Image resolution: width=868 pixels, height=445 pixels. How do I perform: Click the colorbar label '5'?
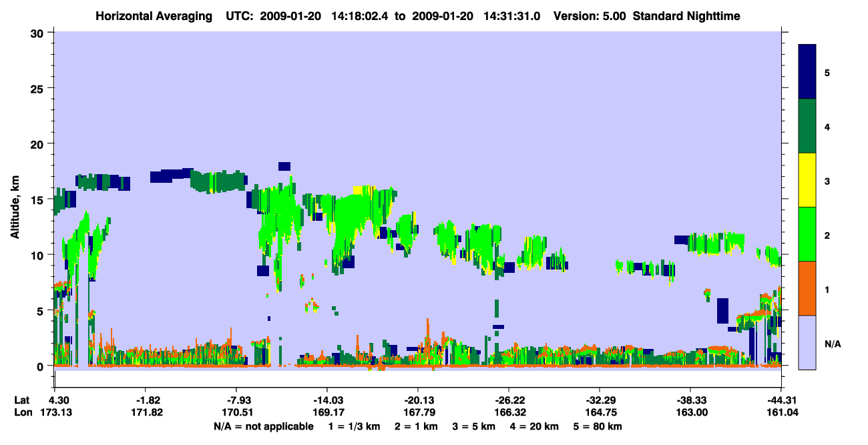click(x=827, y=72)
